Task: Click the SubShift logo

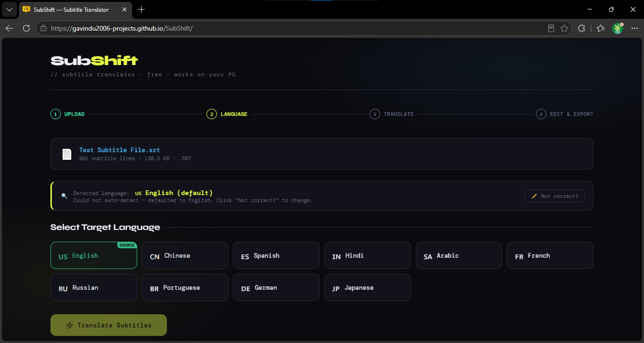Action: pos(94,61)
